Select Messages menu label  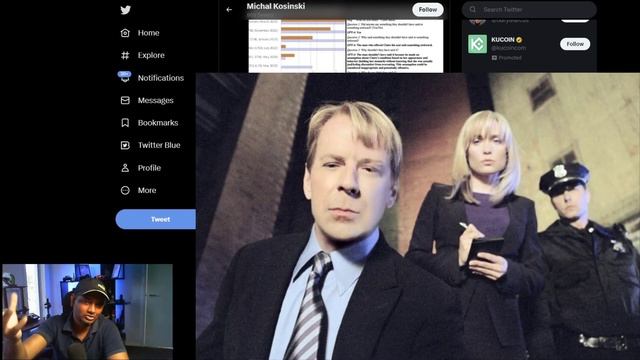coord(156,100)
